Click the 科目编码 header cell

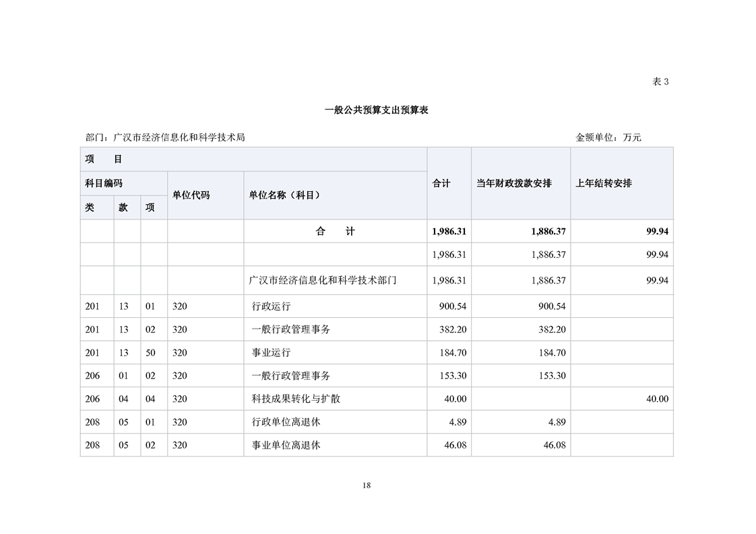click(123, 183)
